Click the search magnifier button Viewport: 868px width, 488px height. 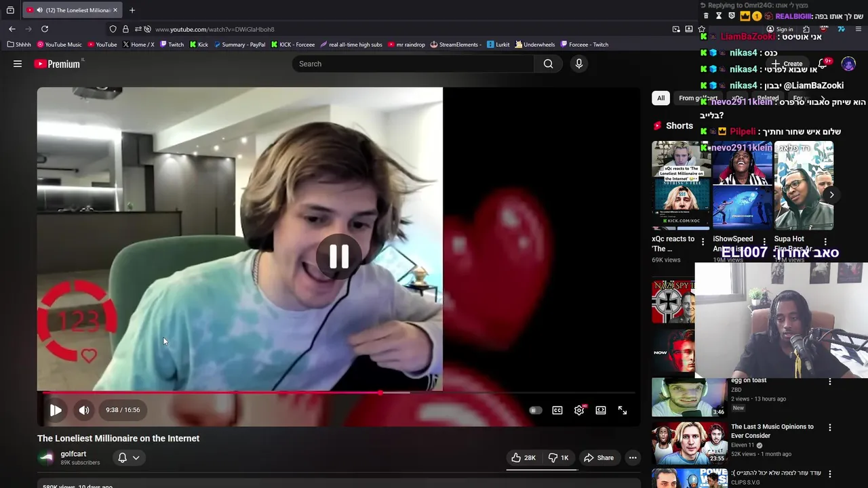pos(548,64)
